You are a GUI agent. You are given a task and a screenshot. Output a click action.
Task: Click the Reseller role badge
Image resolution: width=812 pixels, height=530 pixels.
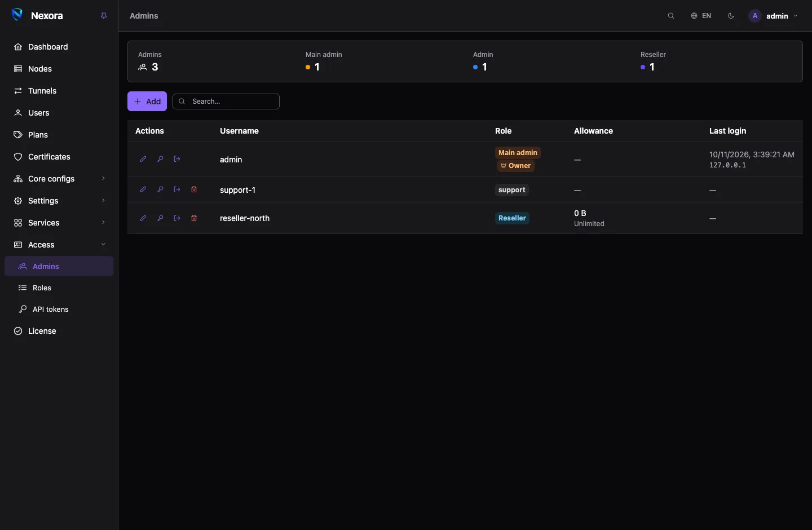512,218
